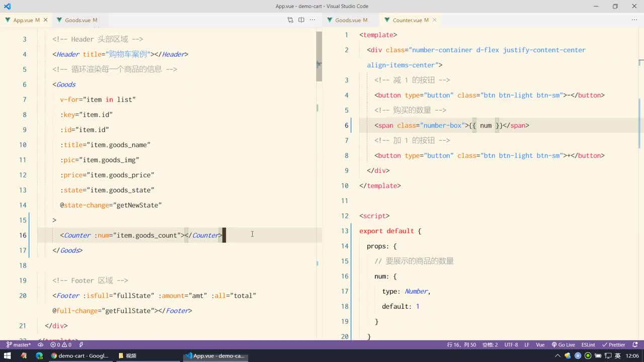Click left editor vertical scrollbar thumb
The image size is (644, 362).
(x=319, y=56)
